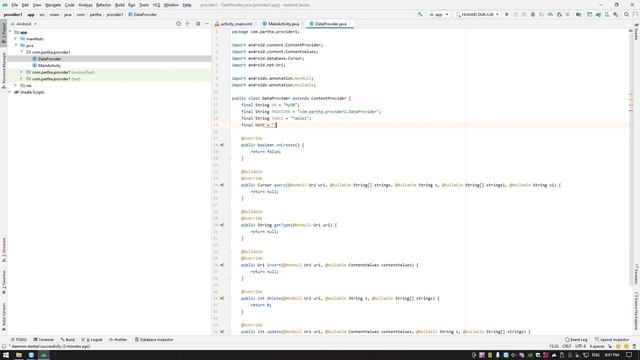The width and height of the screenshot is (640, 360).
Task: Select DataProvider in project tree
Action: (x=49, y=59)
